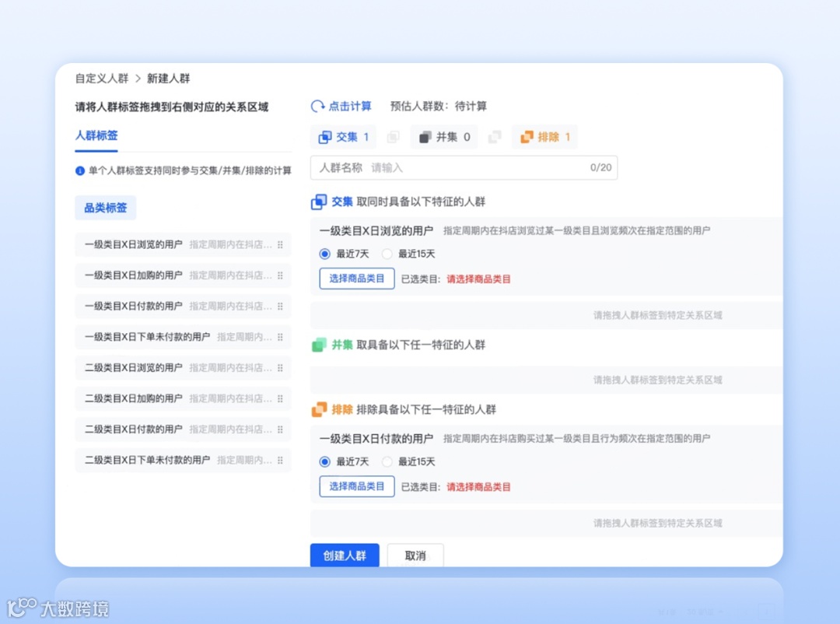The image size is (840, 624).
Task: Select 最近15天 in the 排除 section
Action: click(387, 461)
